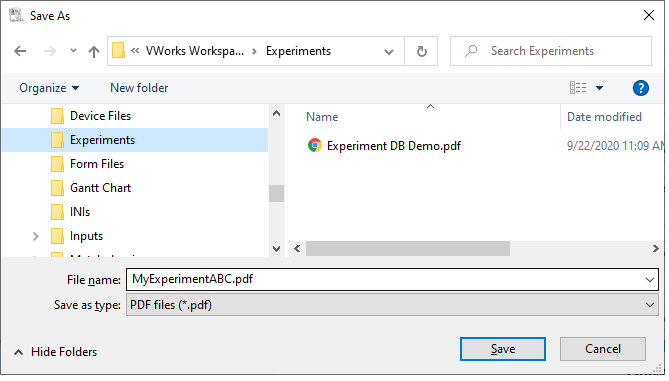Viewport: 669px width, 381px height.
Task: Click the 9/22/2020 11:09 date cell
Action: click(x=615, y=146)
